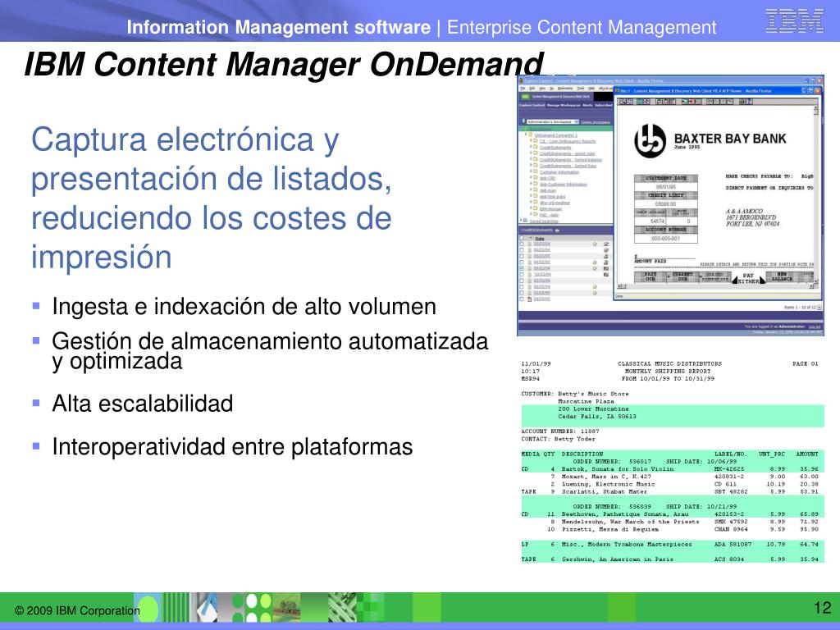Expand the OnDemand Connector 1 tree node

[x=526, y=134]
